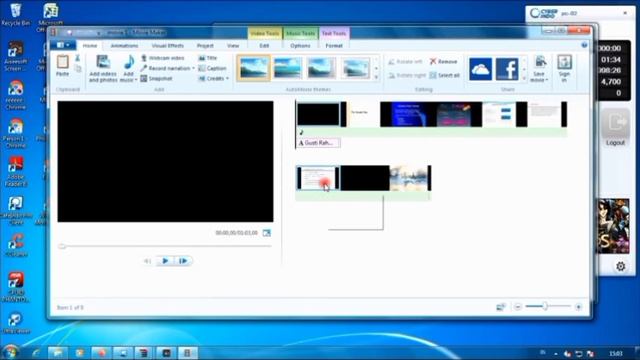This screenshot has height=360, width=640.
Task: Click the preview seek slider handle
Action: (62, 246)
